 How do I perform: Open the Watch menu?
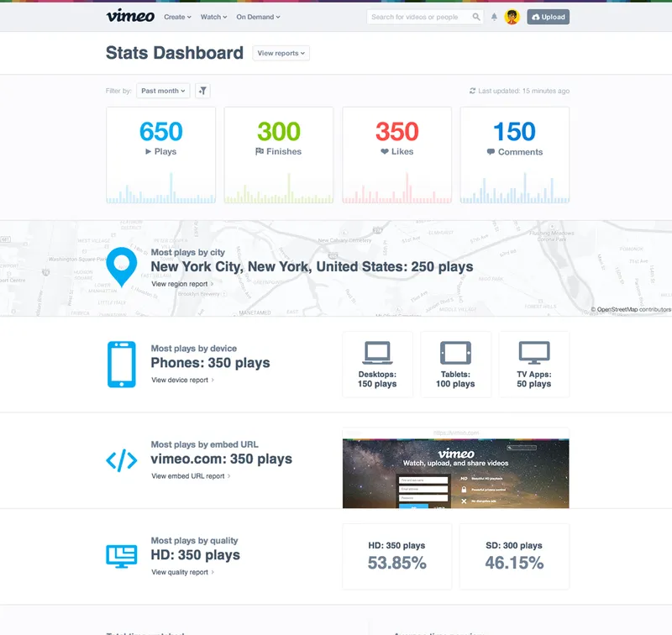[x=213, y=17]
